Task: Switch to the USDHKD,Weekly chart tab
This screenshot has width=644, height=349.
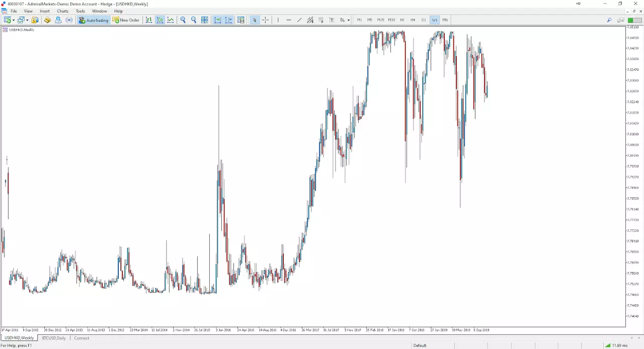Action: click(x=20, y=338)
